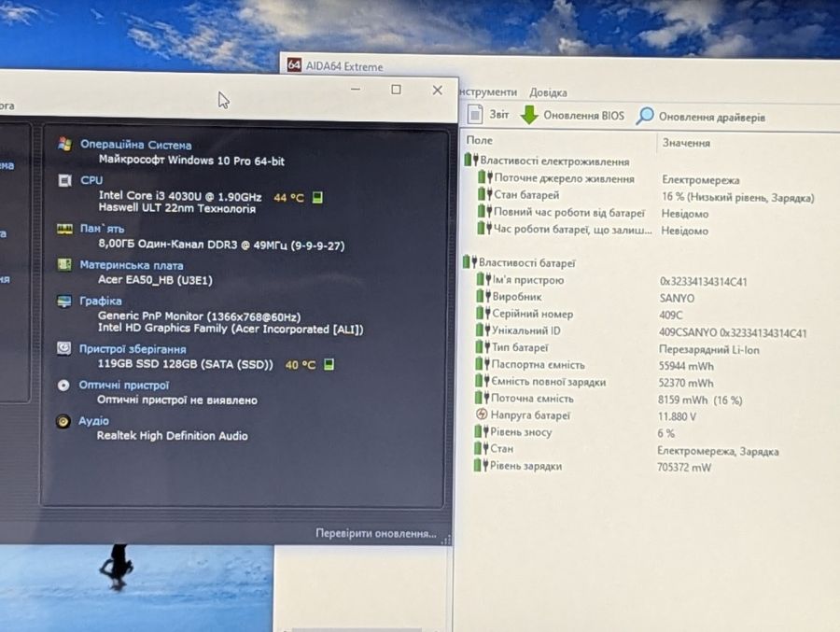This screenshot has width=840, height=632.
Task: Click the Графіка monitor icon
Action: tap(63, 301)
